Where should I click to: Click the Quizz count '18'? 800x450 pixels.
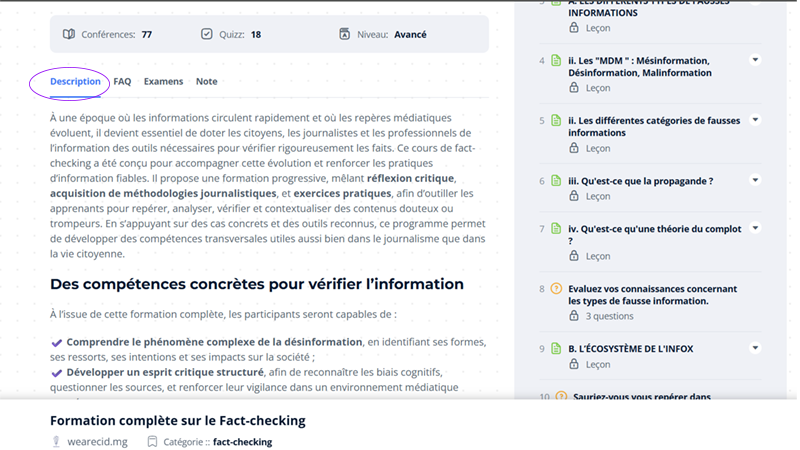pyautogui.click(x=256, y=34)
